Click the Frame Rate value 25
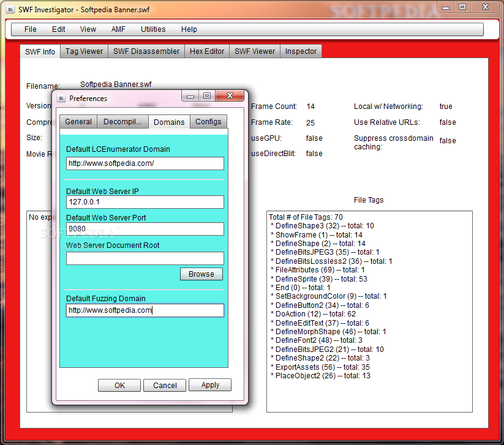This screenshot has width=504, height=445. coord(310,123)
